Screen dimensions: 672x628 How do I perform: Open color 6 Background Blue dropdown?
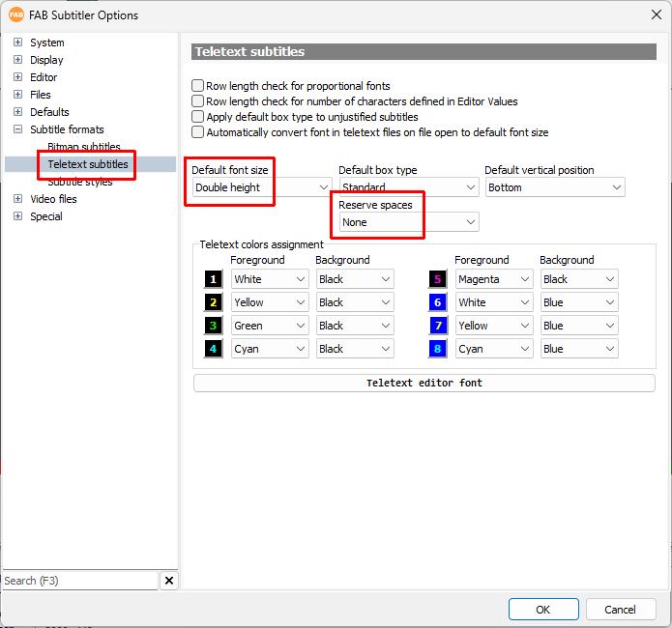(x=579, y=302)
